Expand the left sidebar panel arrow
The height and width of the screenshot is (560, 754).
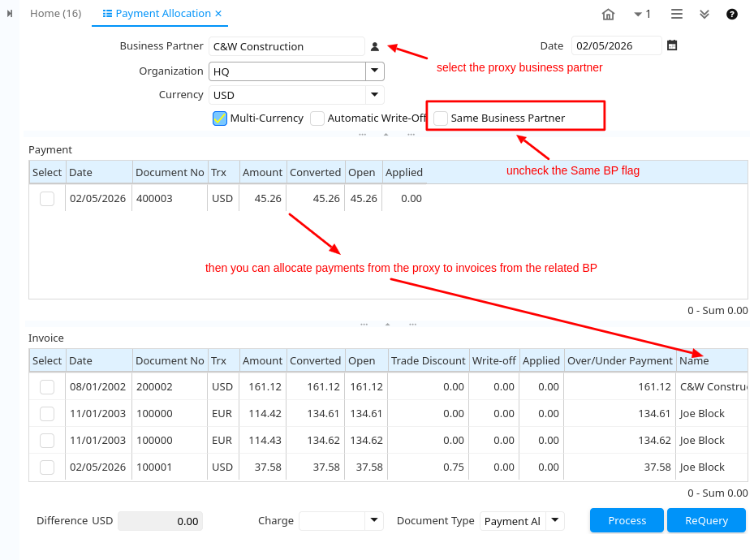[10, 14]
